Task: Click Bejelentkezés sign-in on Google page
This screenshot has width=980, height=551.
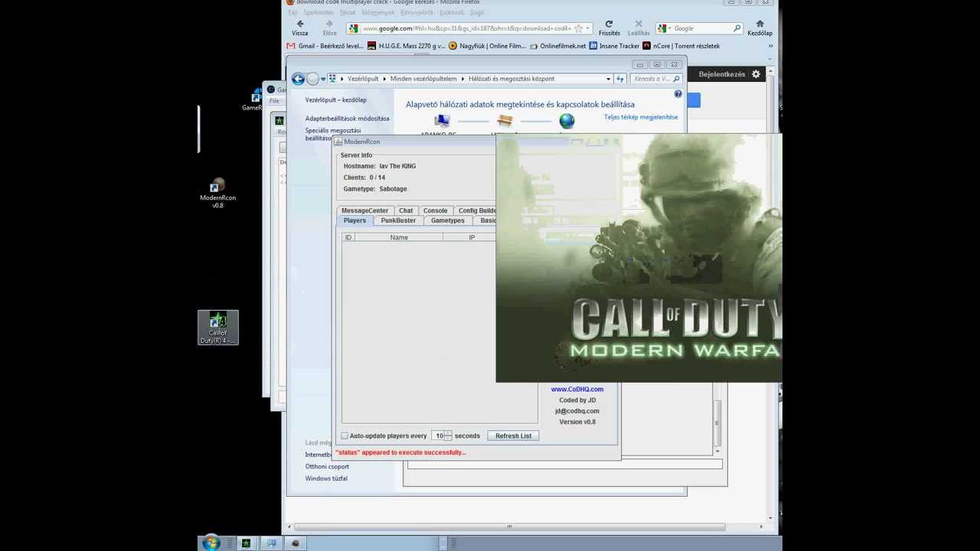Action: tap(721, 74)
